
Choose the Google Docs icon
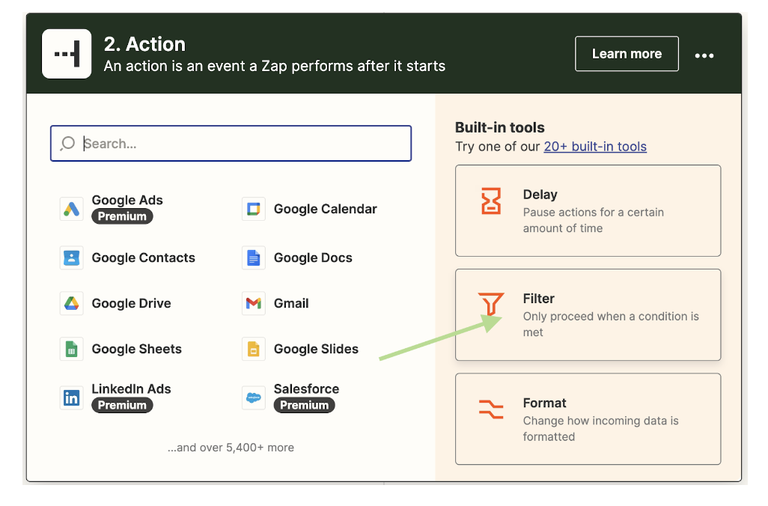pyautogui.click(x=254, y=258)
